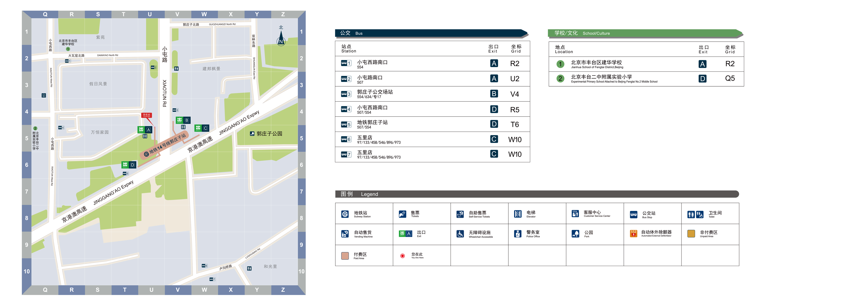Select the Customer Service Center legend icon
868x307 pixels.
pos(575,214)
